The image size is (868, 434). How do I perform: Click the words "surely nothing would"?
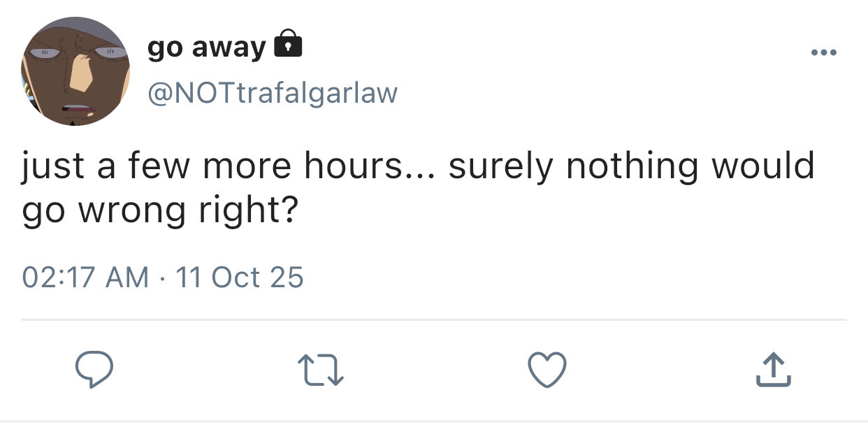pyautogui.click(x=631, y=167)
